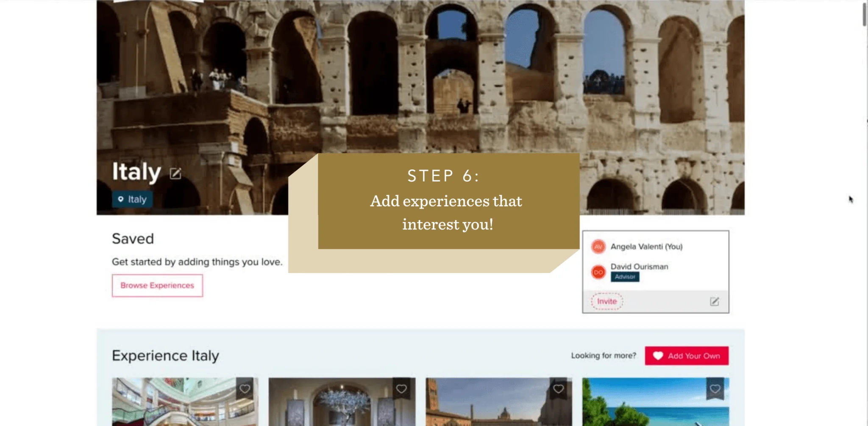Open the tower cityscape thumbnail

tap(499, 402)
